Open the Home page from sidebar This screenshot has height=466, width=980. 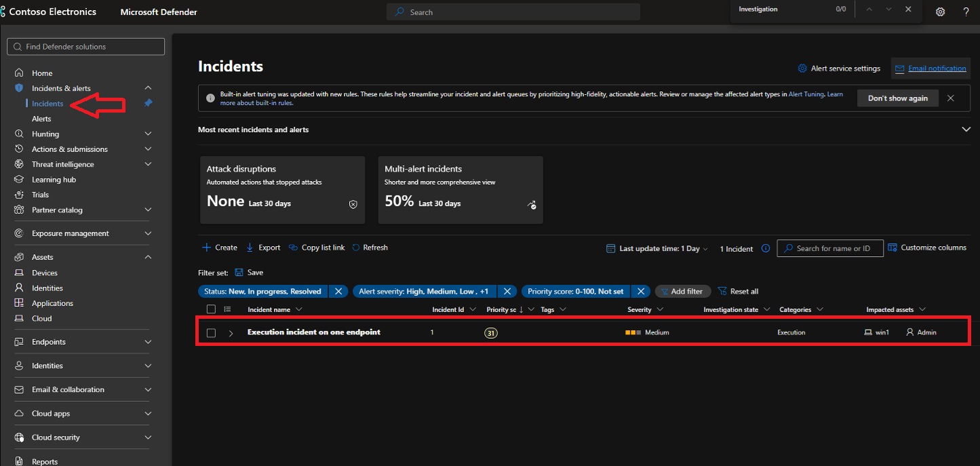(42, 73)
